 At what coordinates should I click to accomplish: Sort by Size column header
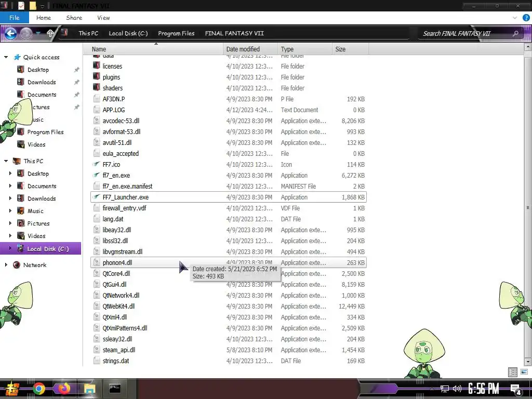350,49
